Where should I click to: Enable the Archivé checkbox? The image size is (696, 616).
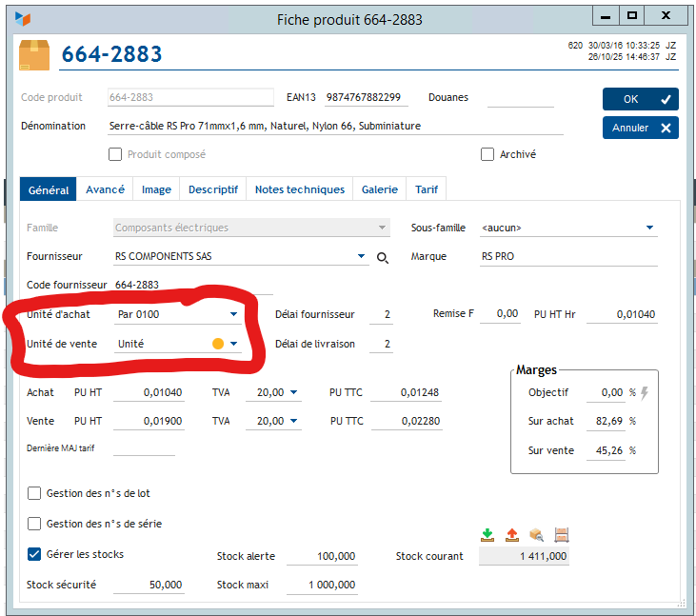click(487, 154)
